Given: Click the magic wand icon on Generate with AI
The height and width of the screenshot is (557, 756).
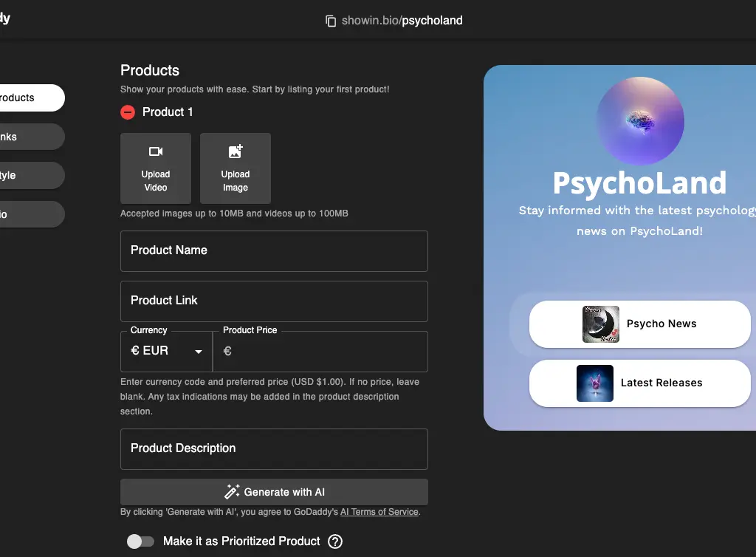Looking at the screenshot, I should click(232, 492).
